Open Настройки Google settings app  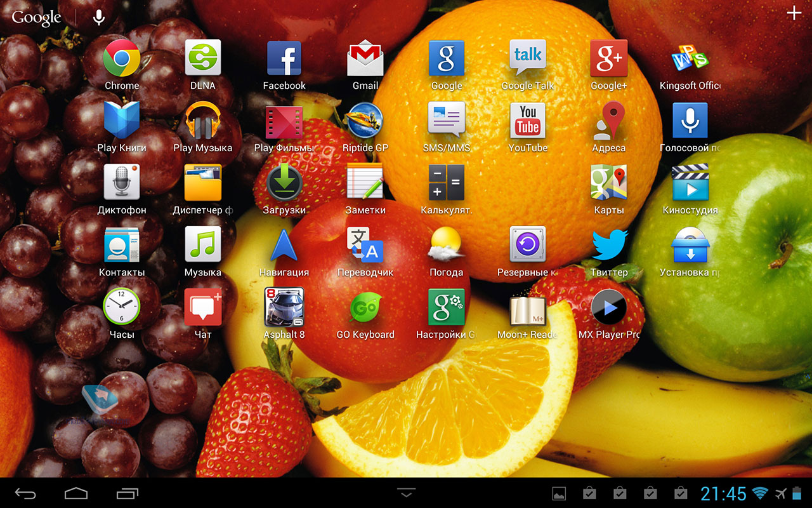[447, 307]
